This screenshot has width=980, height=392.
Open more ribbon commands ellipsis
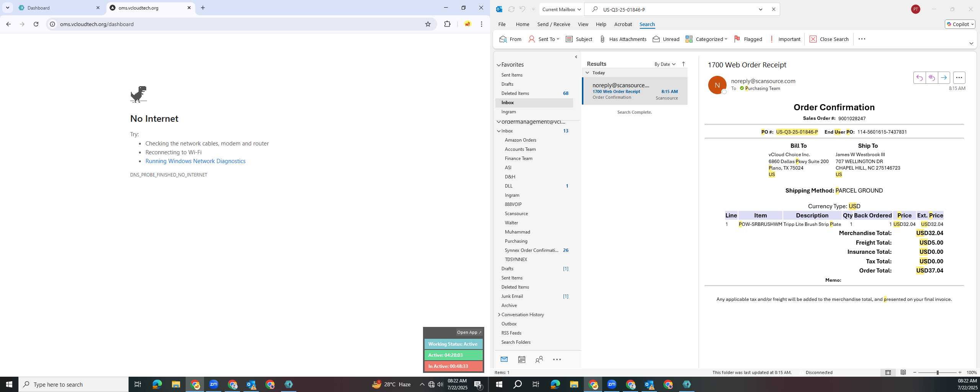point(862,39)
